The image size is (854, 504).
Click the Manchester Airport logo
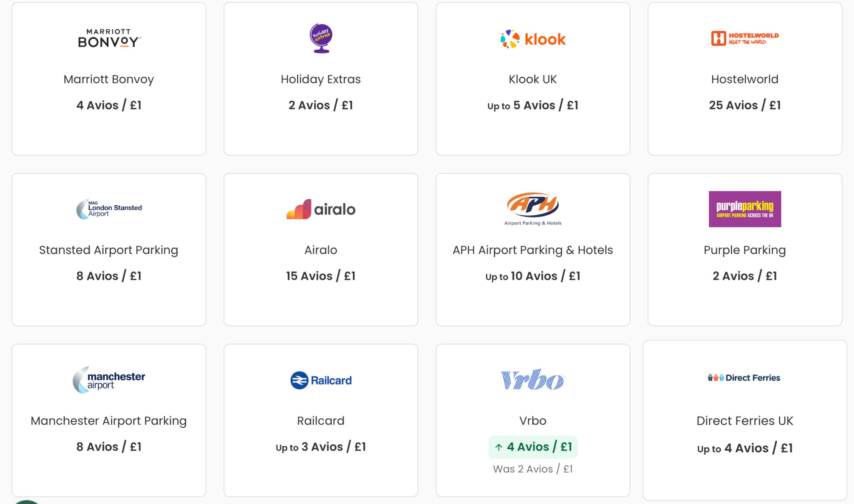(109, 380)
